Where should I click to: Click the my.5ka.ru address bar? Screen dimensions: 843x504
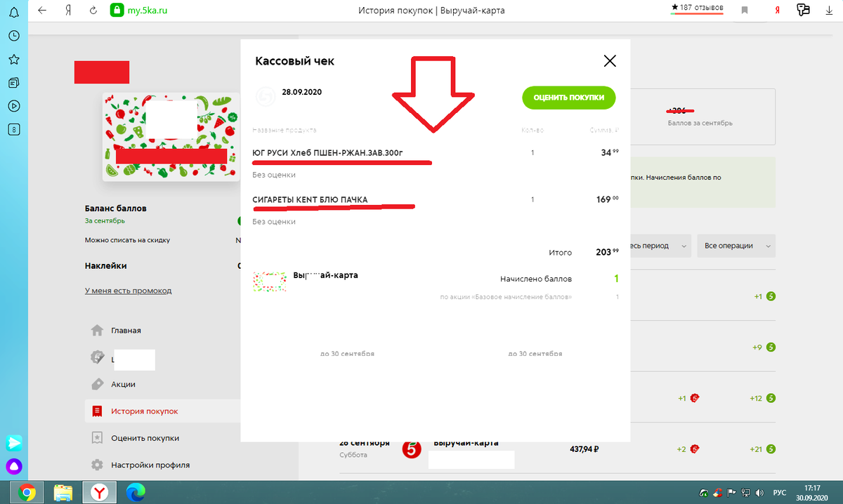149,11
